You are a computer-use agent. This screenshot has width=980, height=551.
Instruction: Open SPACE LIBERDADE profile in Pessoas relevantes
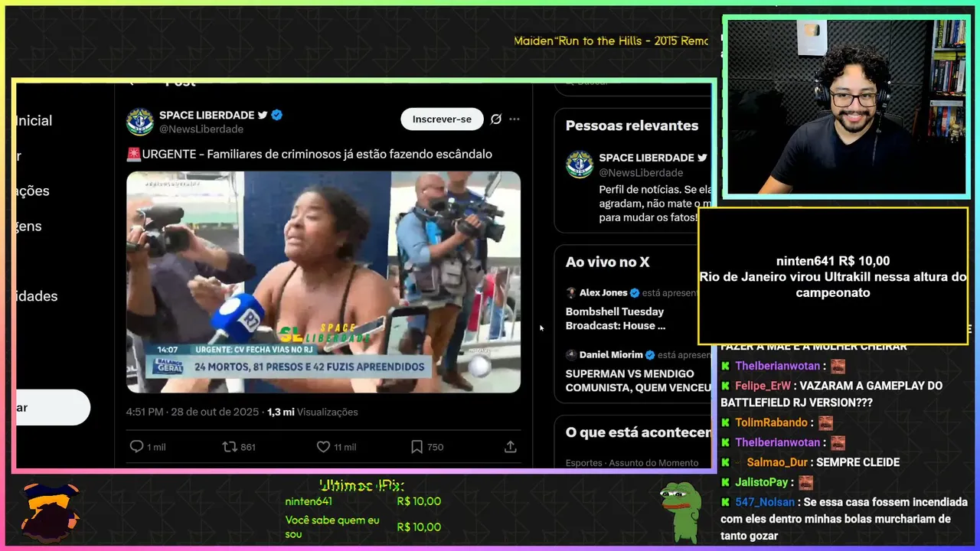click(x=646, y=158)
